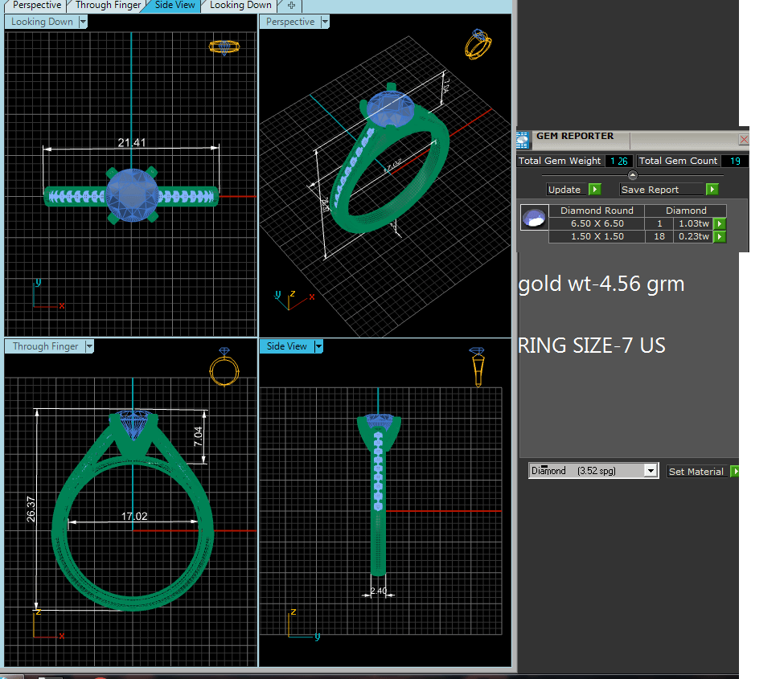Open the Perspective viewport dropdown arrow

click(325, 22)
